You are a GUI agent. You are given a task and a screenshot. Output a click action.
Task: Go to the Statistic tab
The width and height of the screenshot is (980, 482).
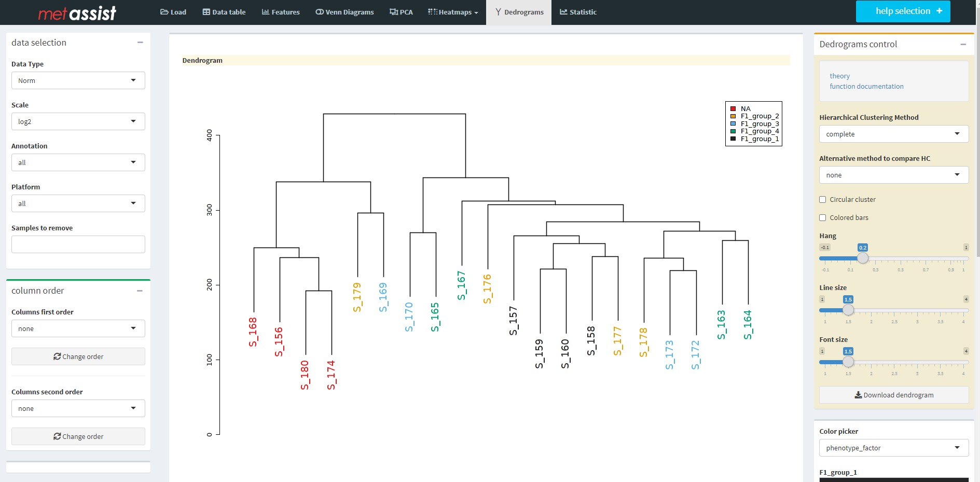(578, 12)
